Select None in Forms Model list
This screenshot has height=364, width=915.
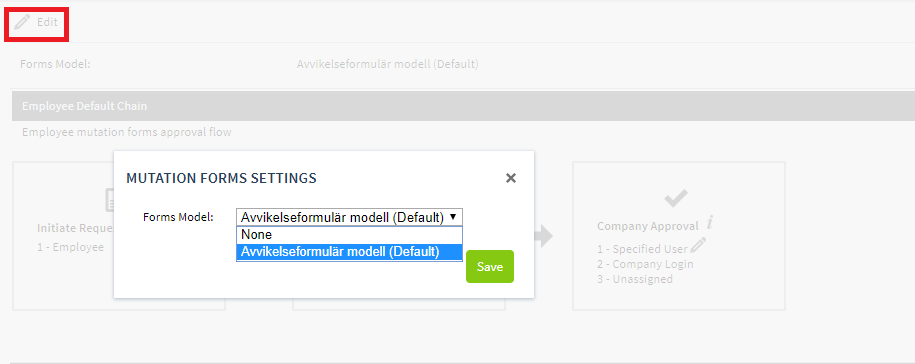[x=349, y=234]
